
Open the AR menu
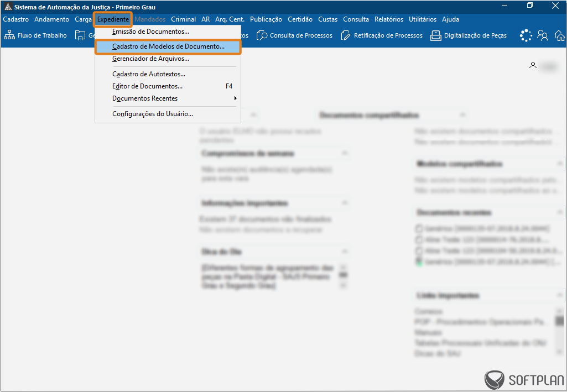[206, 19]
